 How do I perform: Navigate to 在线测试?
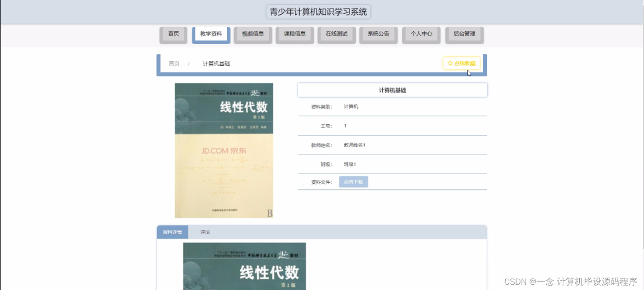tap(336, 34)
